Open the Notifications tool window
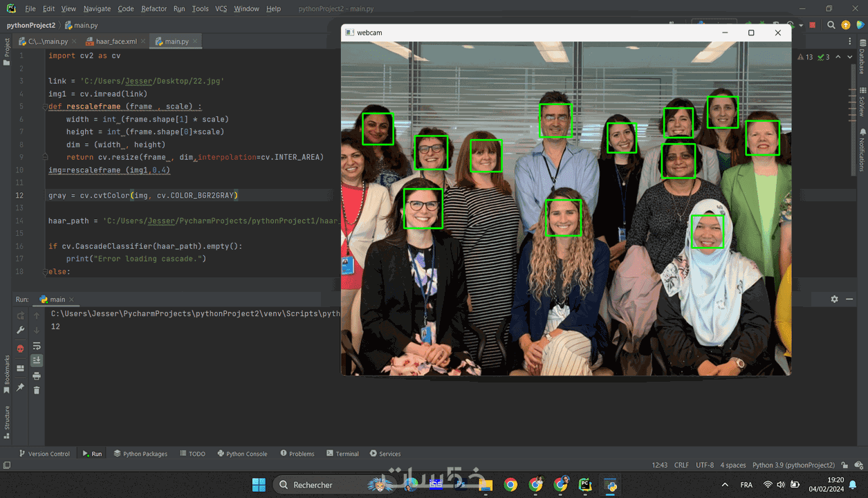This screenshot has width=868, height=498. [x=862, y=150]
